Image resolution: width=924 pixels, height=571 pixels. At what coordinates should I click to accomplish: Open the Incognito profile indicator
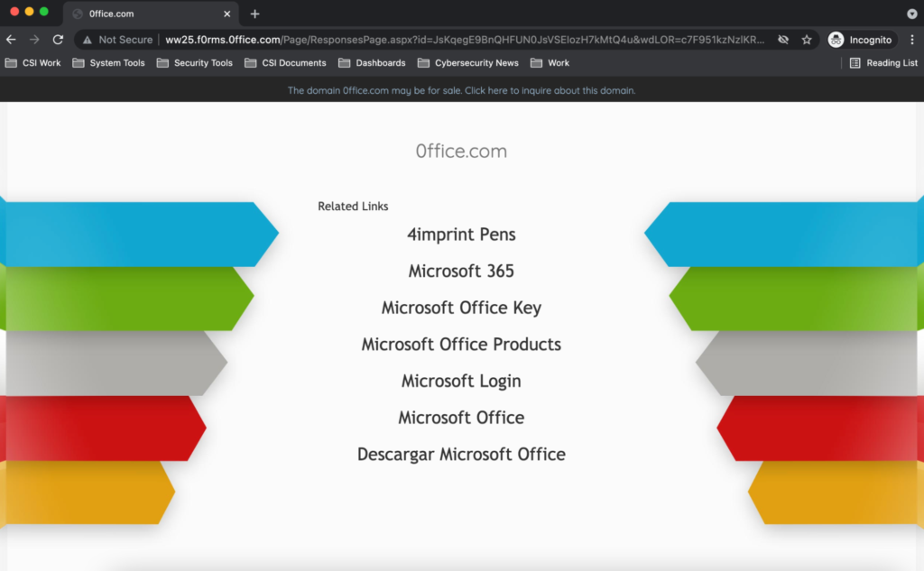coord(860,40)
